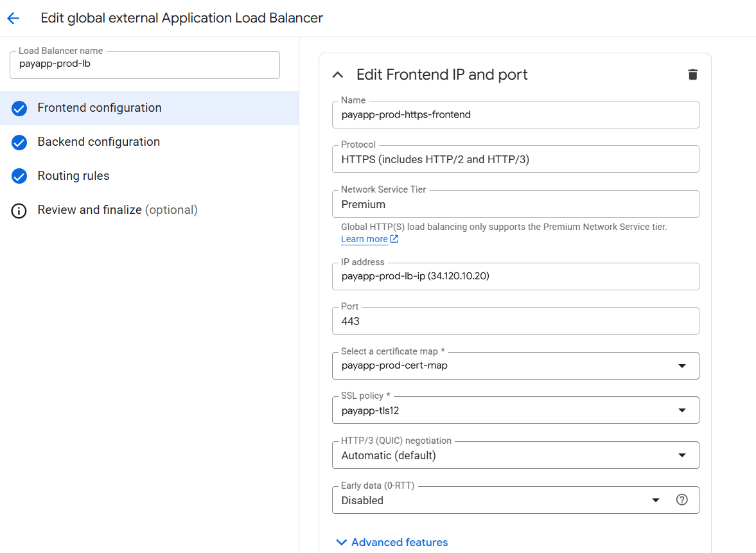Open Early data help question icon
756x553 pixels.
(x=681, y=500)
